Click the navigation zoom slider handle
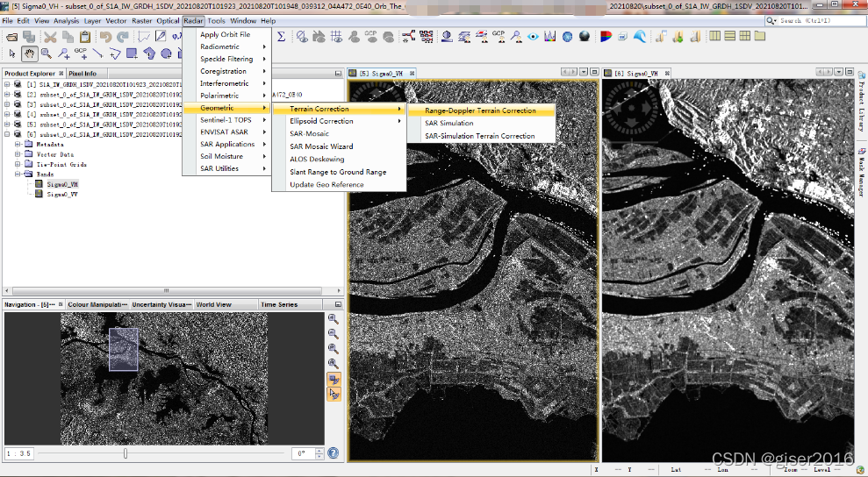868x477 pixels. [x=126, y=453]
